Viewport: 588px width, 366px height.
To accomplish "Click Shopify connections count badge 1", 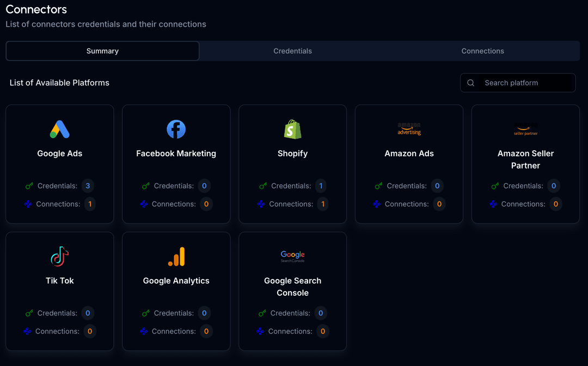I will (323, 204).
